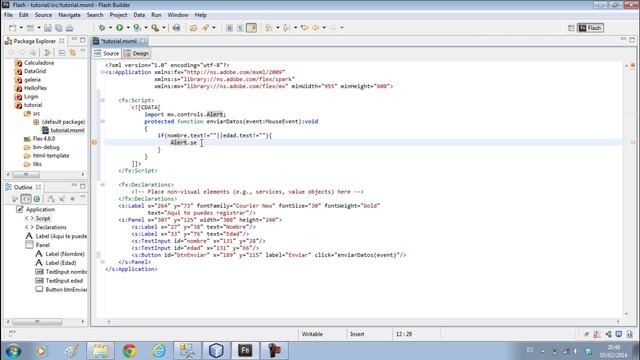Run the application with green play icon
The image size is (640, 360).
pyautogui.click(x=120, y=28)
